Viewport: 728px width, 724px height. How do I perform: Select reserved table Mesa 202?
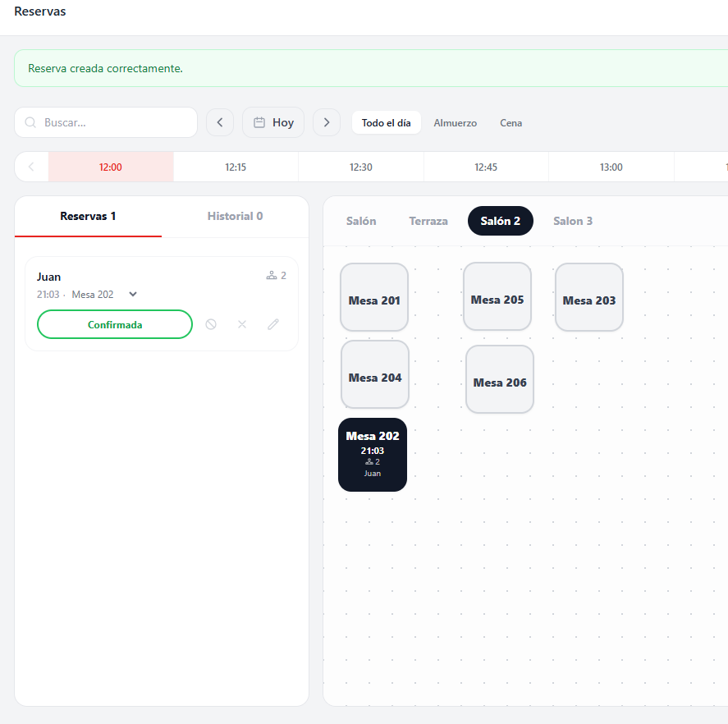tap(373, 455)
